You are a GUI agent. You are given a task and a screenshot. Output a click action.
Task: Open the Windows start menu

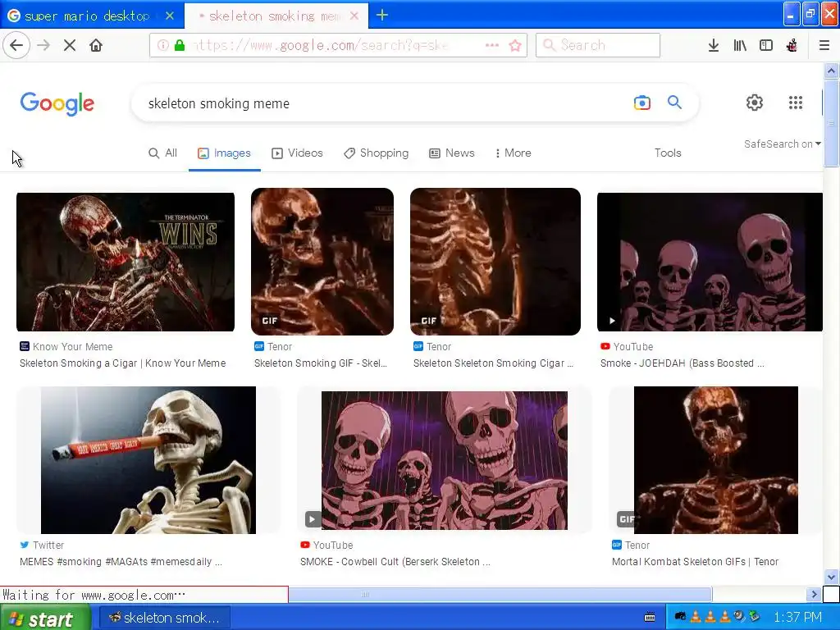point(46,619)
